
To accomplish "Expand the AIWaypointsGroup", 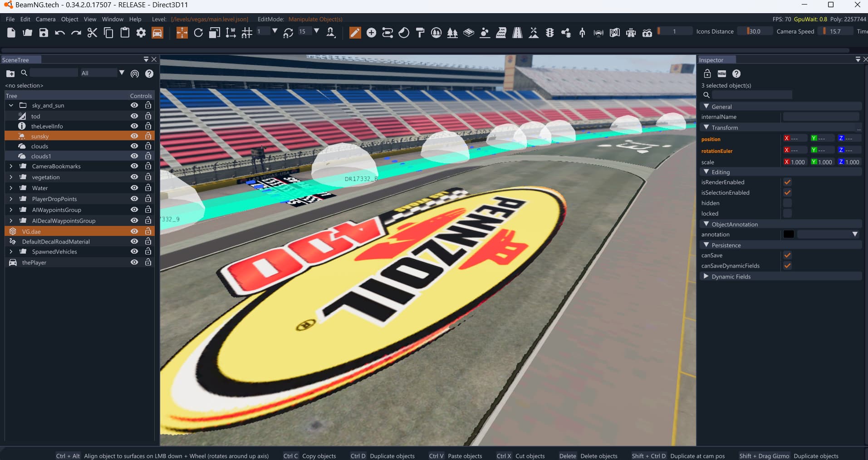I will pyautogui.click(x=11, y=210).
